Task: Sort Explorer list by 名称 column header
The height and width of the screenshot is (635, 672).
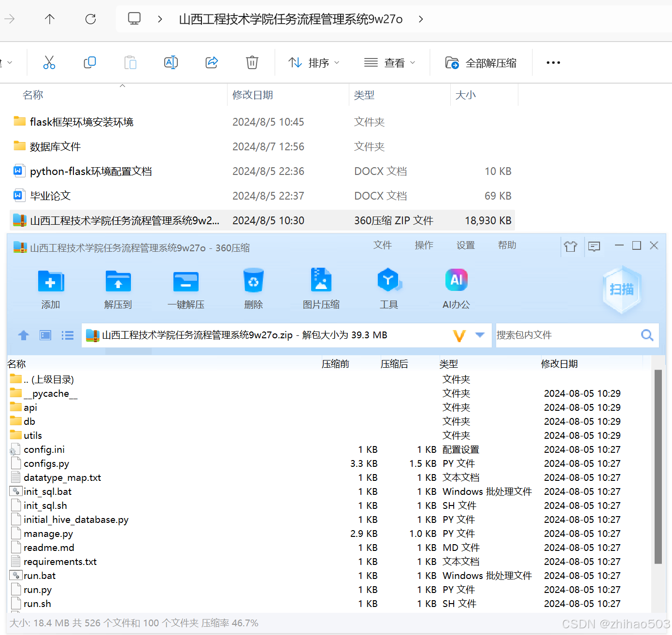Action: point(33,95)
